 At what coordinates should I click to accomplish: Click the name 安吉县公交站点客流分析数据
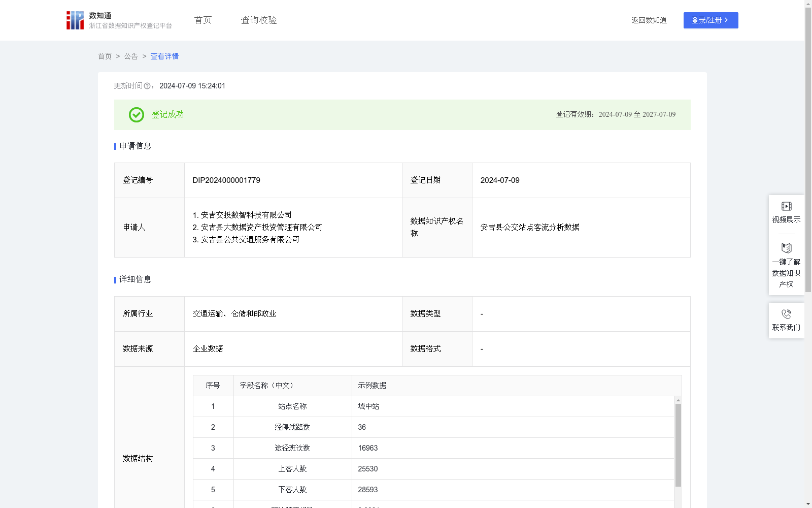[530, 228]
